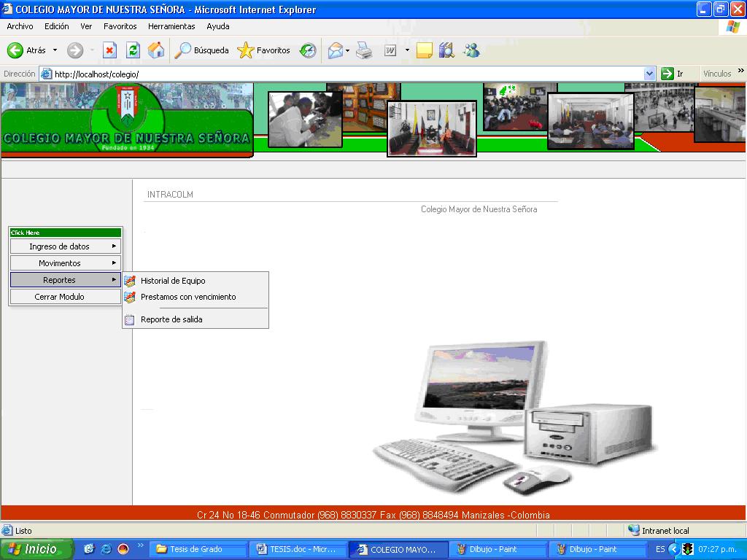Click the Print icon in toolbar
Image resolution: width=747 pixels, height=560 pixels.
pyautogui.click(x=364, y=50)
